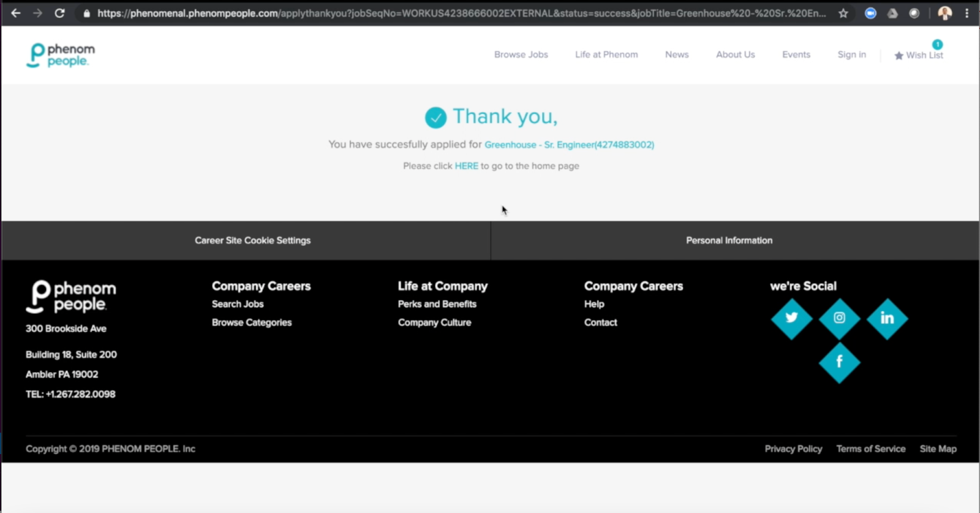Bookmark this page with the star icon
This screenshot has height=513, width=980.
843,13
